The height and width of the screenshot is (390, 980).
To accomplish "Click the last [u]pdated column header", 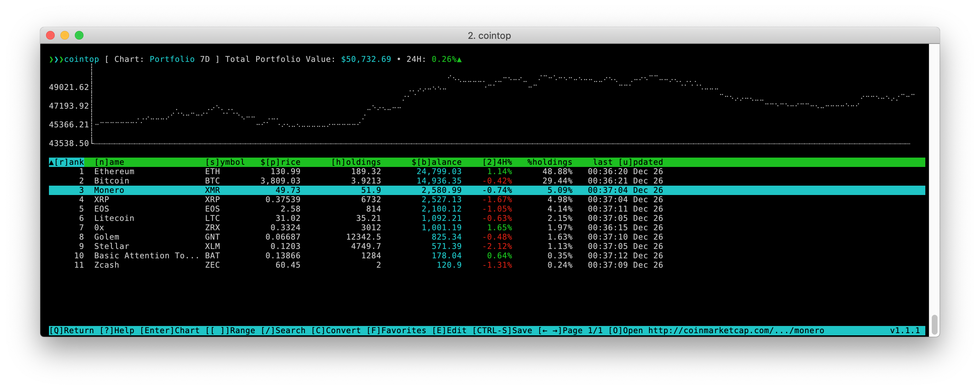I will pyautogui.click(x=628, y=162).
